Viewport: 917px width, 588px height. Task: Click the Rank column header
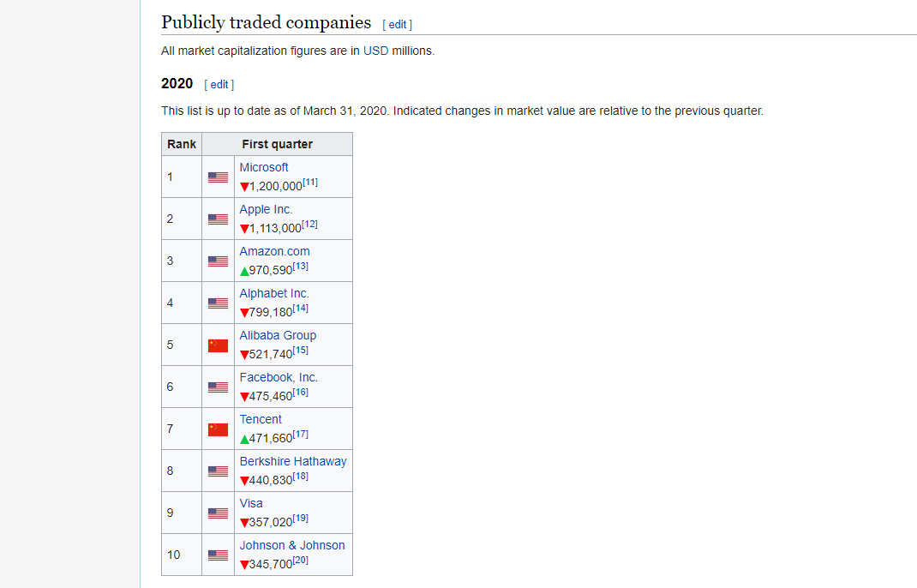pos(182,144)
